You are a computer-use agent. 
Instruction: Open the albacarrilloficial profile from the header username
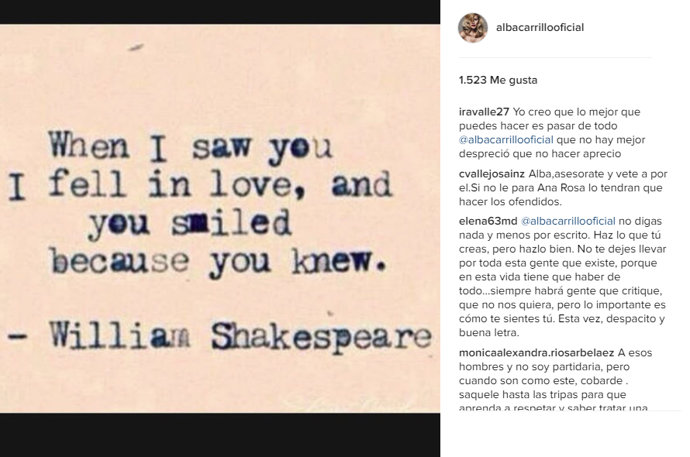click(x=540, y=28)
